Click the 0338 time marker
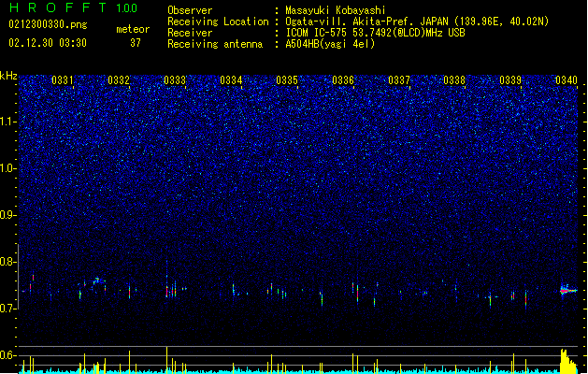 click(x=454, y=80)
